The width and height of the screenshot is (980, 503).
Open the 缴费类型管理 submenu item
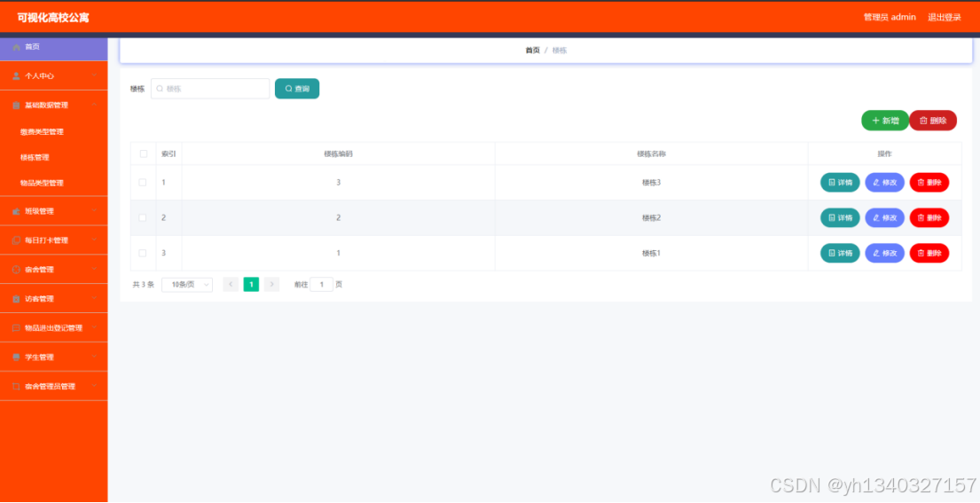pos(42,132)
